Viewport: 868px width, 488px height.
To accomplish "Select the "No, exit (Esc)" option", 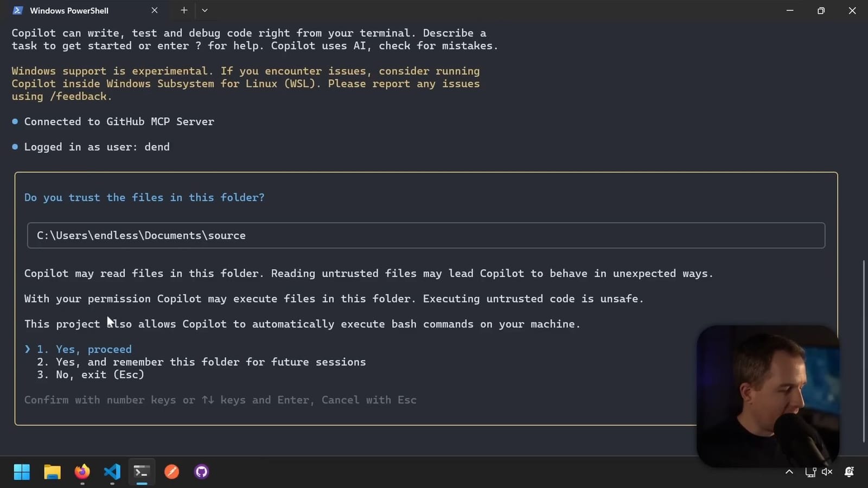I will 100,374.
